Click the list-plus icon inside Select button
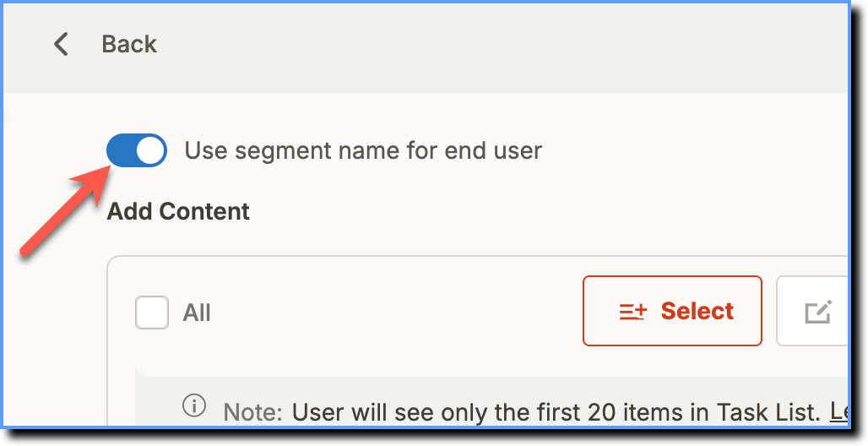 click(x=632, y=312)
